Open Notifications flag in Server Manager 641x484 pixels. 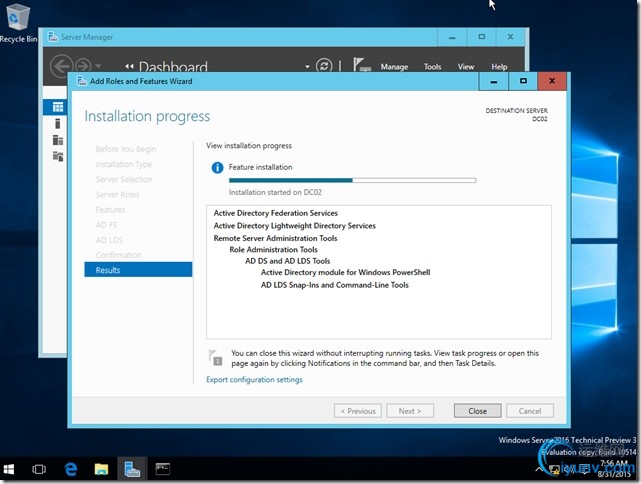(x=362, y=65)
